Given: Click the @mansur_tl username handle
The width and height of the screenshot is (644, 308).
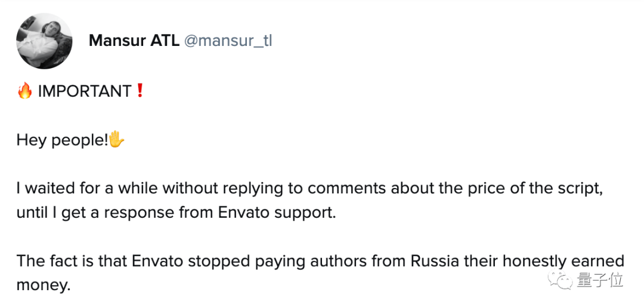Looking at the screenshot, I should click(x=228, y=41).
